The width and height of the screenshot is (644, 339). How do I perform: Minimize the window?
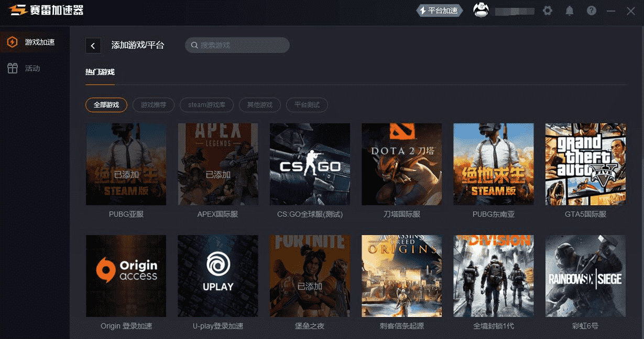click(x=610, y=10)
